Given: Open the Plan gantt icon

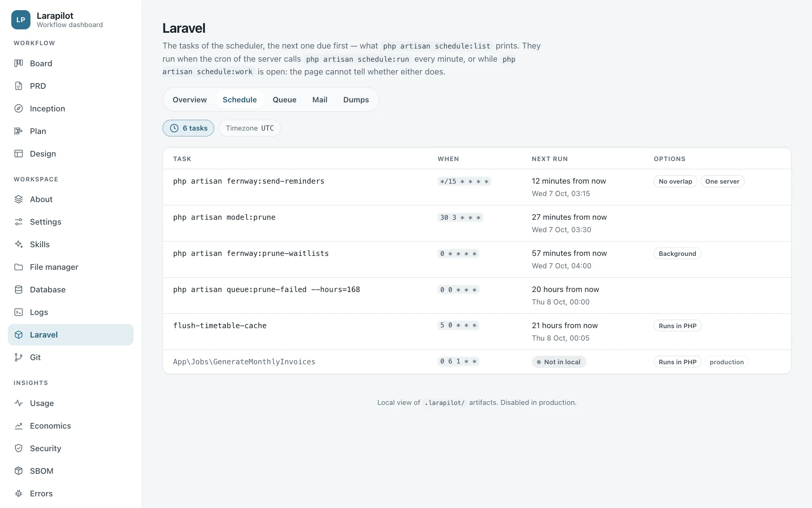Looking at the screenshot, I should pos(18,131).
